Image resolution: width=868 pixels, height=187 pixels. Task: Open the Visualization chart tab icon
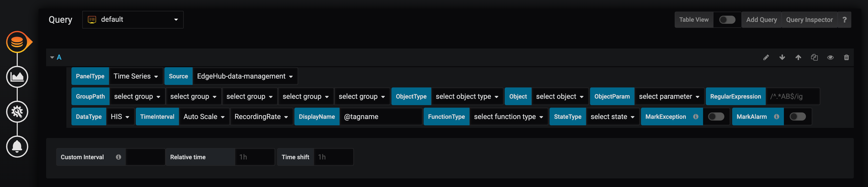(x=17, y=77)
